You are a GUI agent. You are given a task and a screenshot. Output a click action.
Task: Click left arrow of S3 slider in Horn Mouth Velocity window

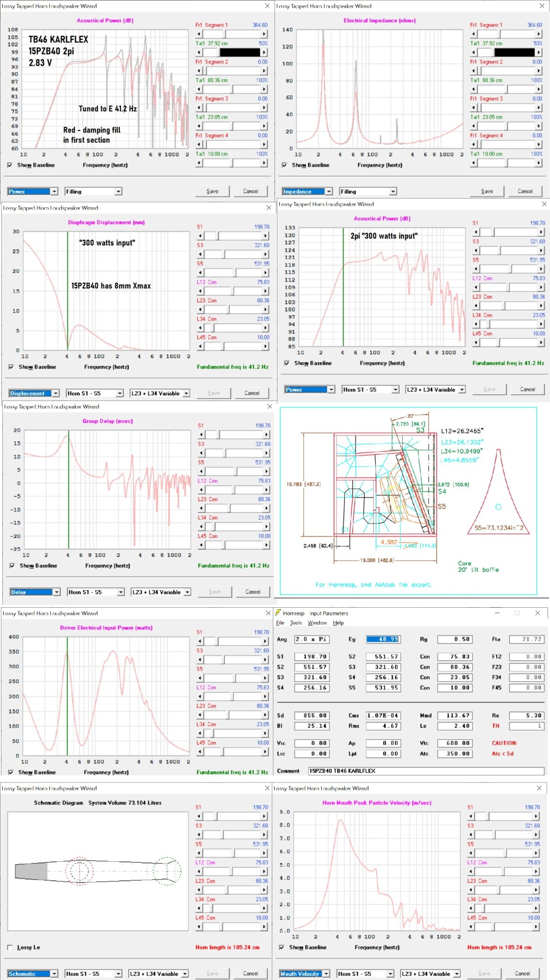pyautogui.click(x=471, y=835)
